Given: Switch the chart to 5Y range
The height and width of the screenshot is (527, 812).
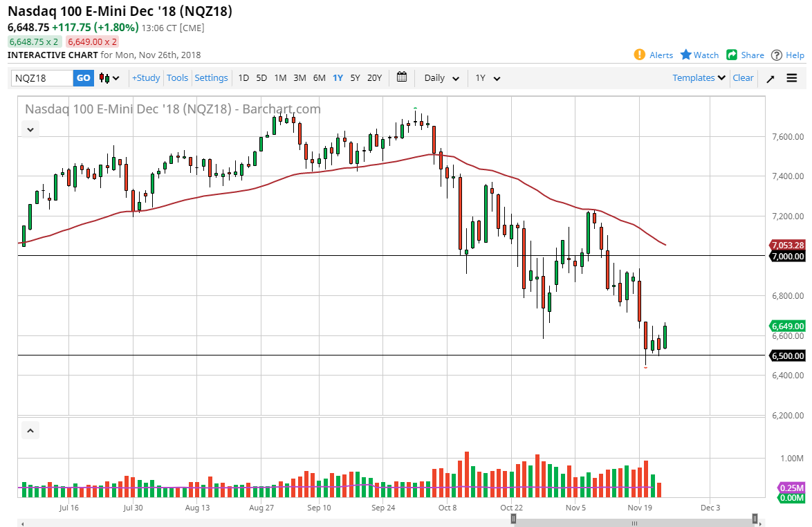Looking at the screenshot, I should [x=355, y=78].
